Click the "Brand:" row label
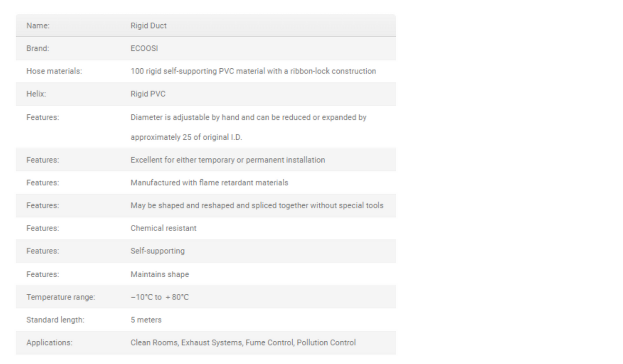 37,48
